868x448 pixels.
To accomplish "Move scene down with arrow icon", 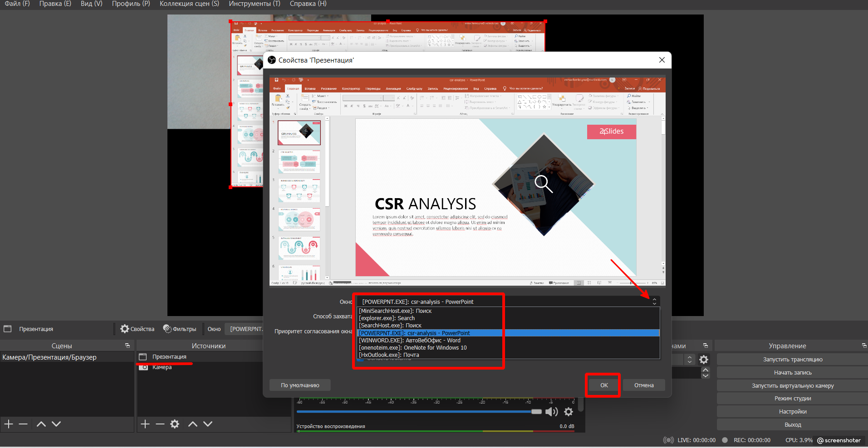I will pyautogui.click(x=56, y=424).
